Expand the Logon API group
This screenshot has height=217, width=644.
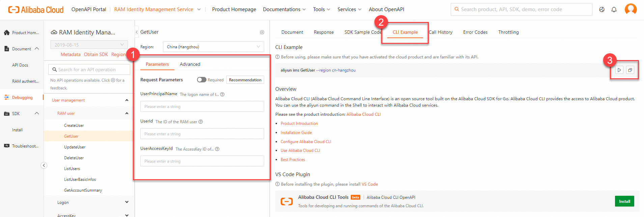pos(127,202)
